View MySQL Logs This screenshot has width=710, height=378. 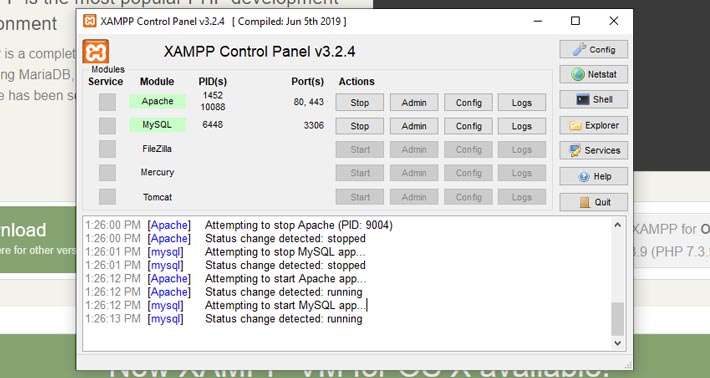coord(522,126)
